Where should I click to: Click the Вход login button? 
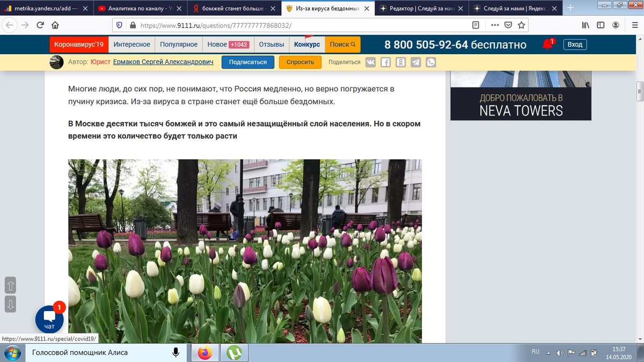[x=575, y=45]
